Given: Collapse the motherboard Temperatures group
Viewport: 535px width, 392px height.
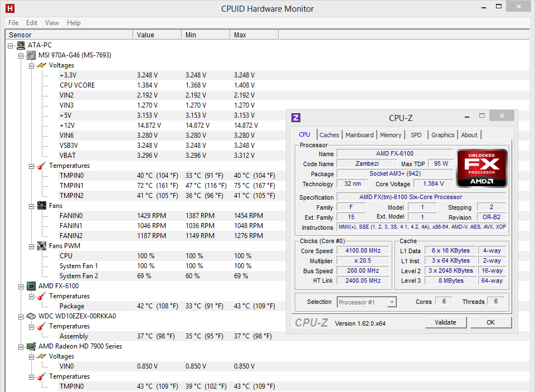Looking at the screenshot, I should [31, 166].
